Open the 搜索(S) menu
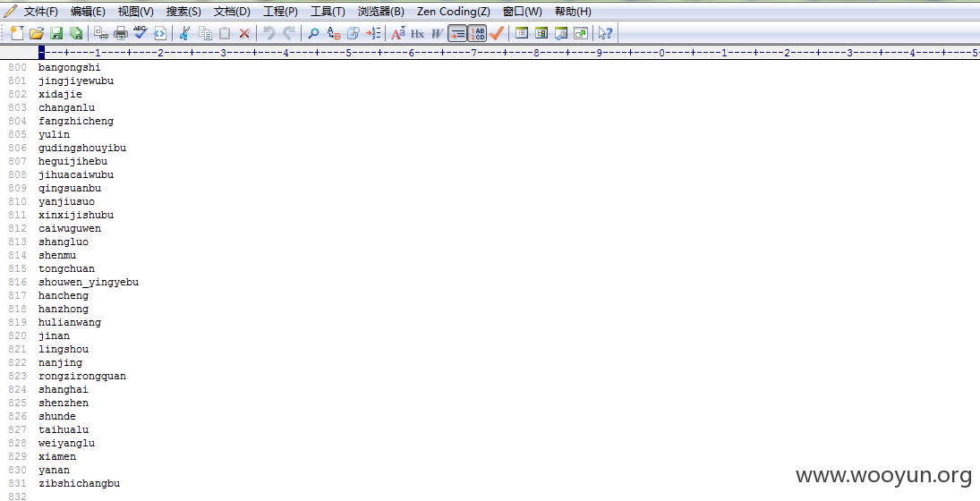This screenshot has height=501, width=980. (183, 12)
